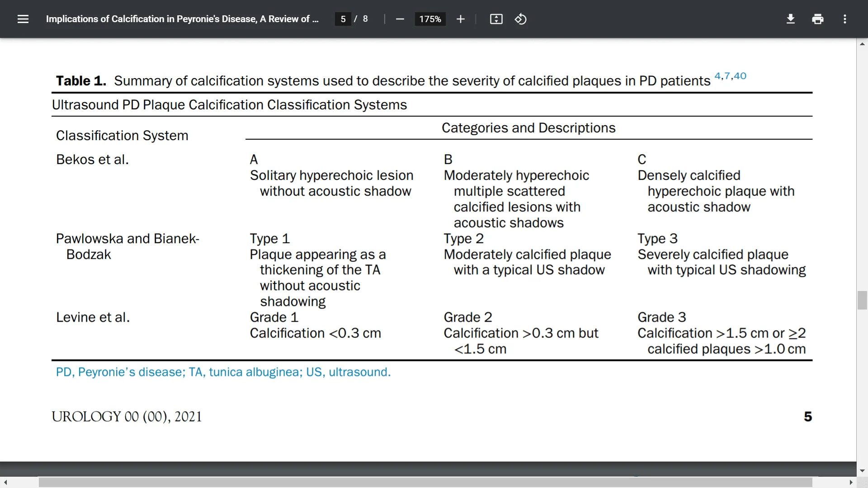Click the document title in toolbar
This screenshot has width=868, height=488.
point(182,19)
